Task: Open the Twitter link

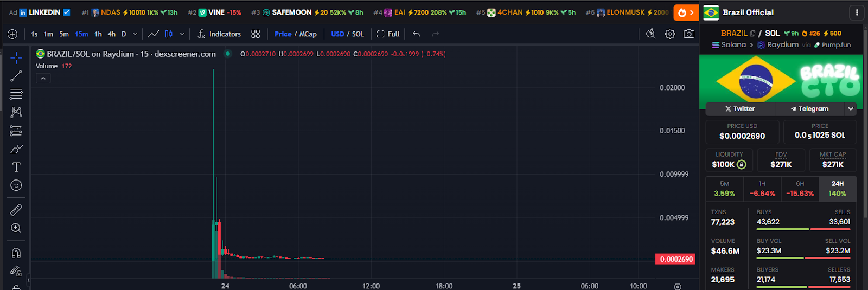Action: tap(740, 109)
